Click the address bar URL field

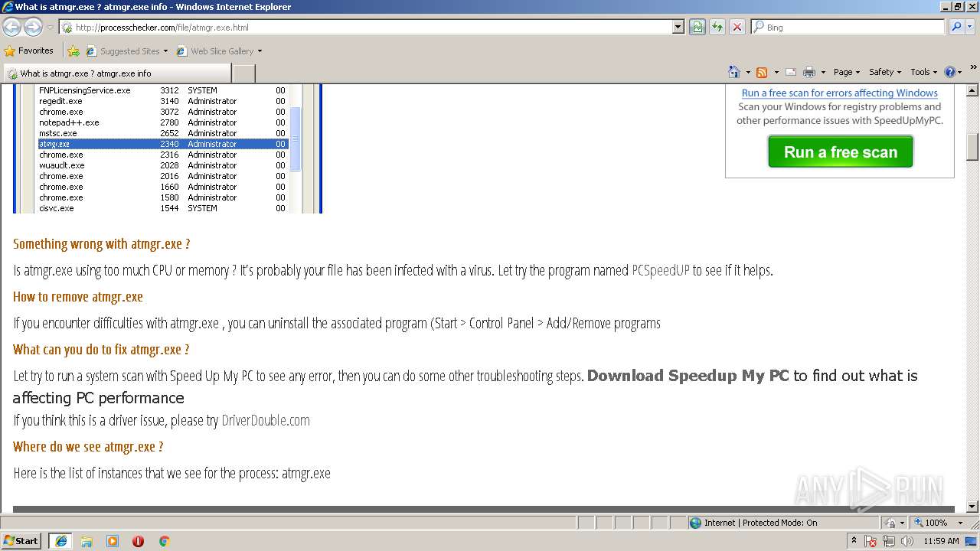[x=365, y=27]
